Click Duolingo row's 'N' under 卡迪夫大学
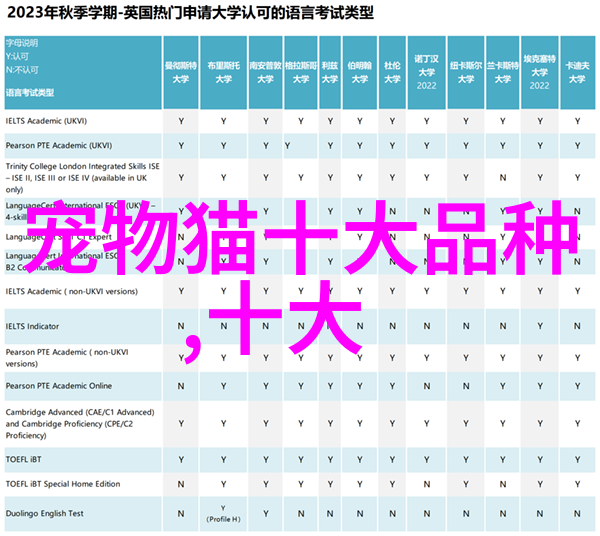600x536 pixels. tap(577, 513)
